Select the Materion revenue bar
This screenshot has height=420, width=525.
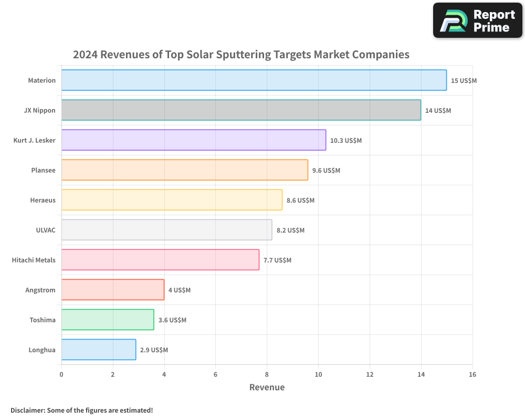point(252,80)
